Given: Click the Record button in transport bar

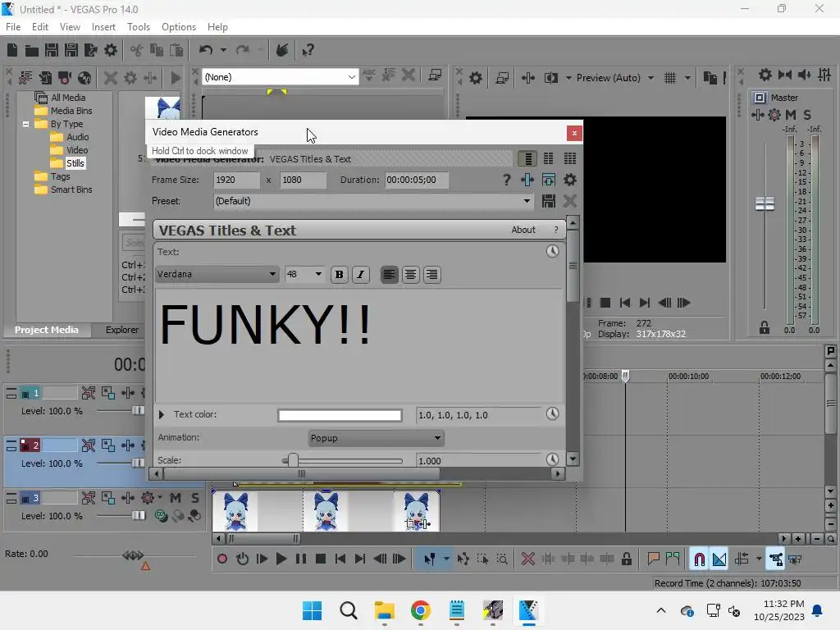Looking at the screenshot, I should point(221,559).
